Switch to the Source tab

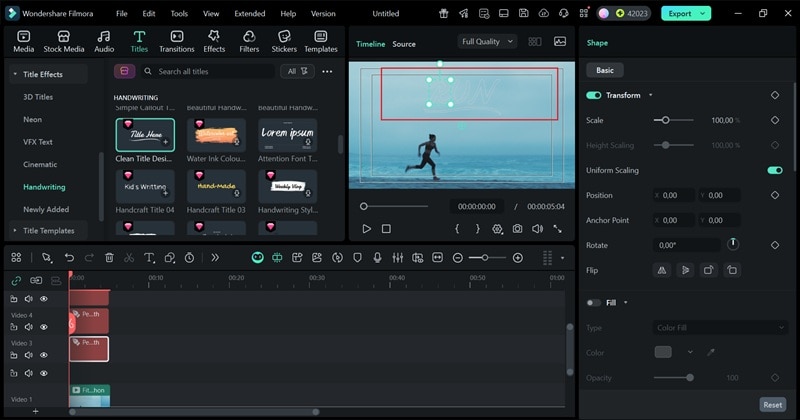coord(404,44)
